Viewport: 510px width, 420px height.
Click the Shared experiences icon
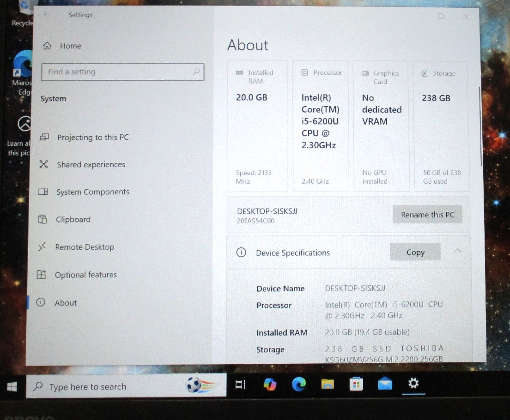pos(43,164)
